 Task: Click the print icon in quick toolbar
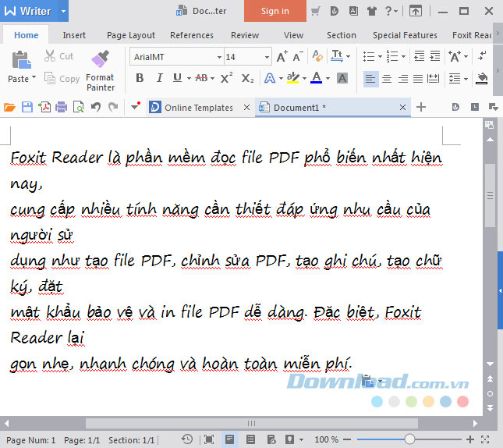pos(62,108)
